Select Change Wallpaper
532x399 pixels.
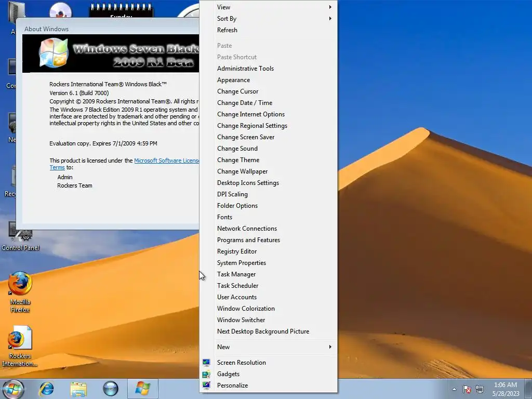(269, 171)
